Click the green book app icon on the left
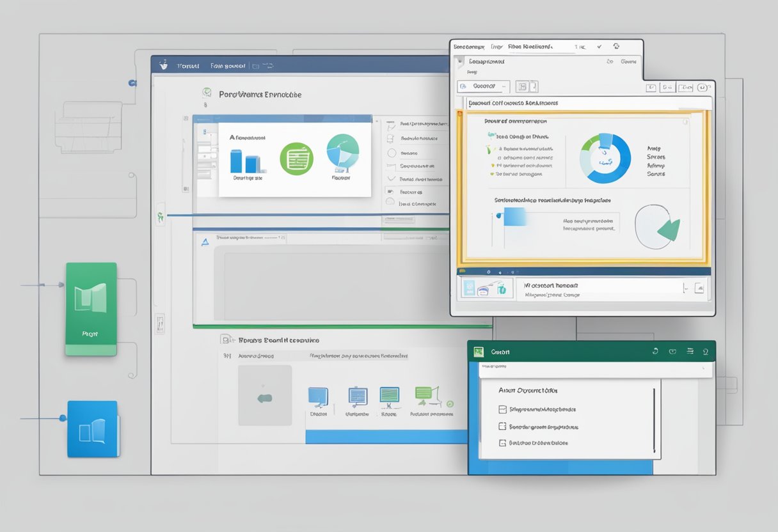 (x=91, y=308)
